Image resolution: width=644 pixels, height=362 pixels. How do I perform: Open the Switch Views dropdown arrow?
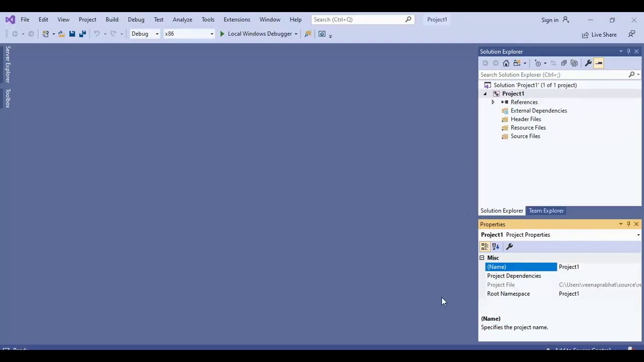click(x=525, y=63)
